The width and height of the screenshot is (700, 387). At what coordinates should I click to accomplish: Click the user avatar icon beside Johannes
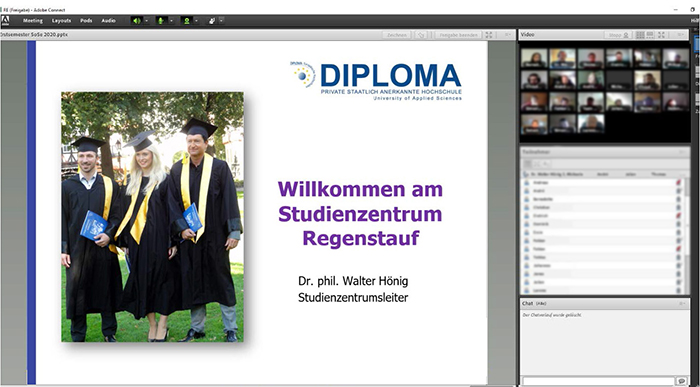click(527, 266)
